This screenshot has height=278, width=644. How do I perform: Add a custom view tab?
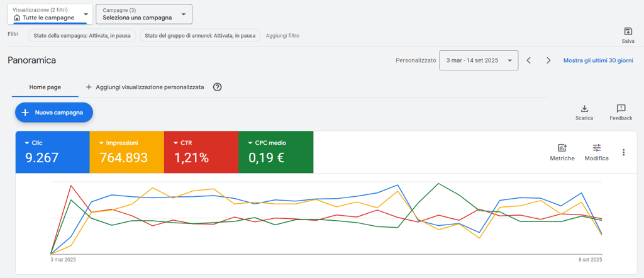pos(145,87)
